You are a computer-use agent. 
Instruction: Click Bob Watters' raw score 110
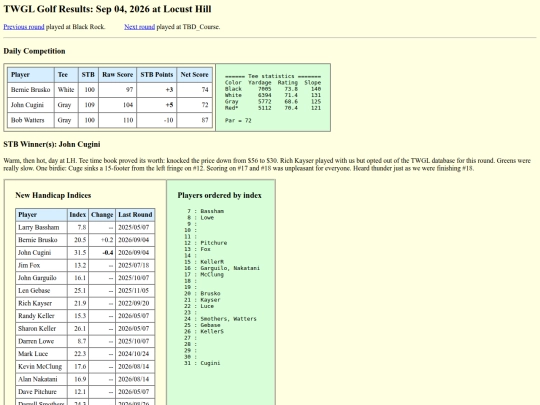pos(128,120)
